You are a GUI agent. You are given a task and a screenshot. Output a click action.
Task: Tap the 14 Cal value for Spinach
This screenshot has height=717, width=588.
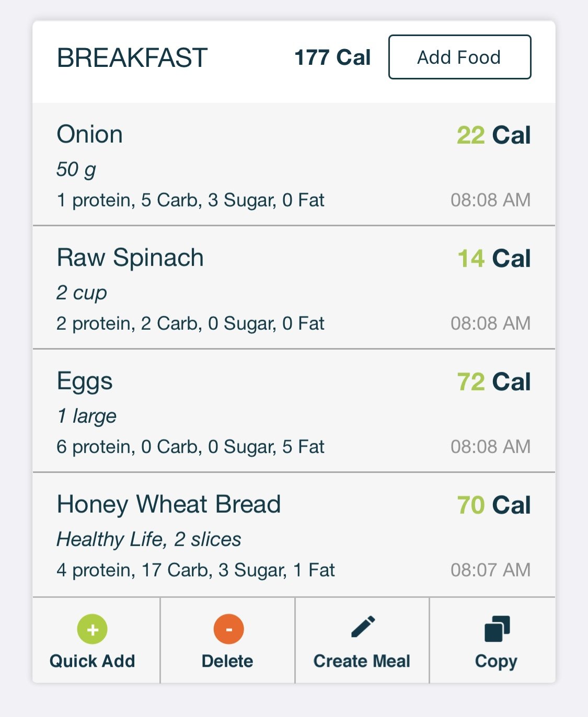[x=494, y=259]
